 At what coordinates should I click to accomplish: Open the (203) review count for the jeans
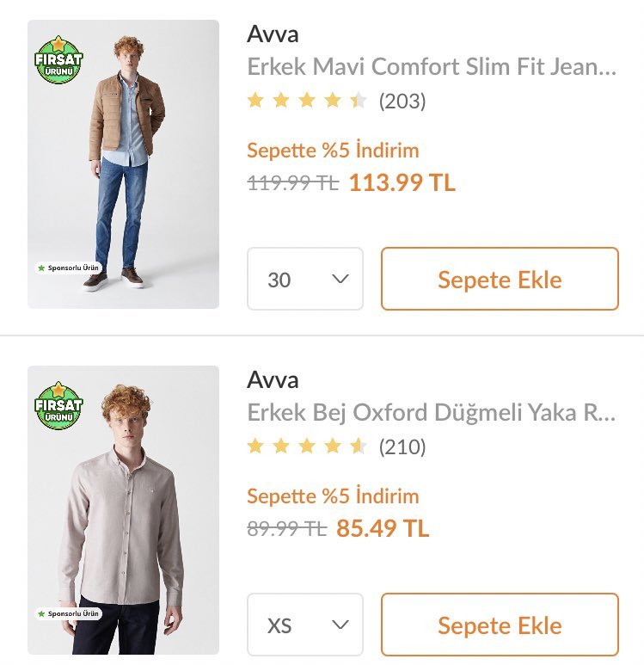tap(402, 102)
